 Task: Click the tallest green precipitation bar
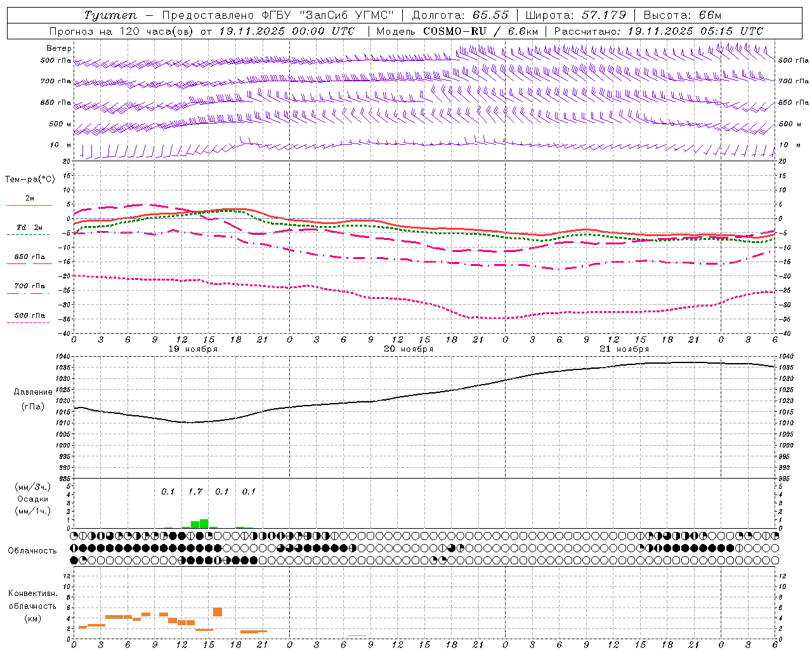204,524
